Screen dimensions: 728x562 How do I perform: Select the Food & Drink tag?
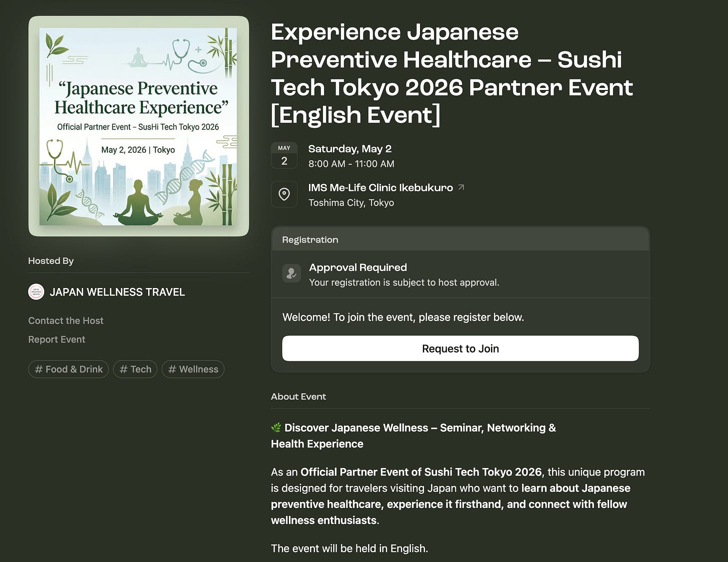click(x=68, y=369)
